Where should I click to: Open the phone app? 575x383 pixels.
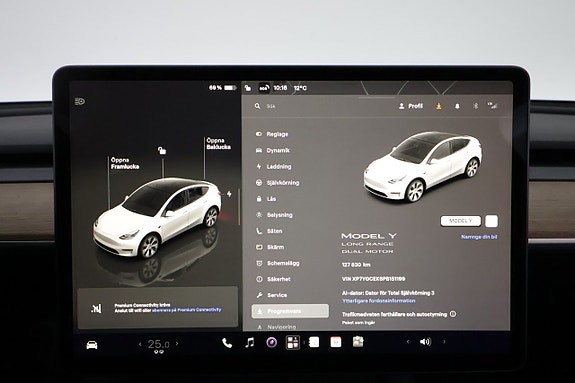click(x=227, y=343)
